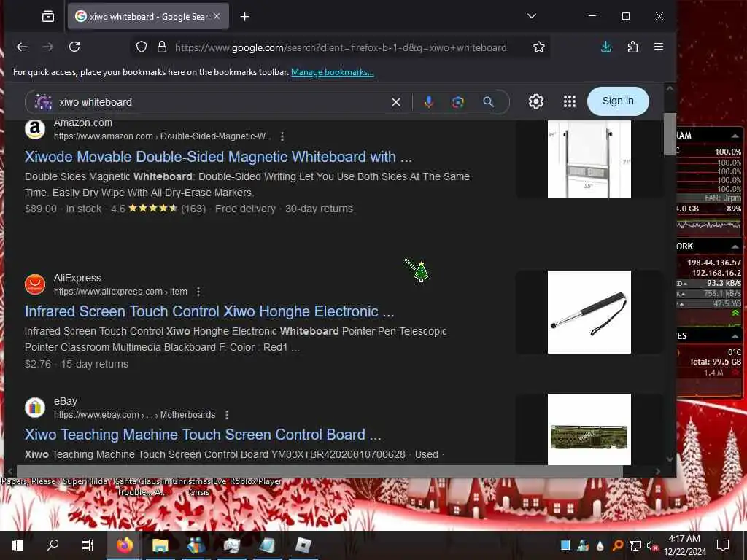This screenshot has width=747, height=560.
Task: Clear the Google search query
Action: (396, 102)
